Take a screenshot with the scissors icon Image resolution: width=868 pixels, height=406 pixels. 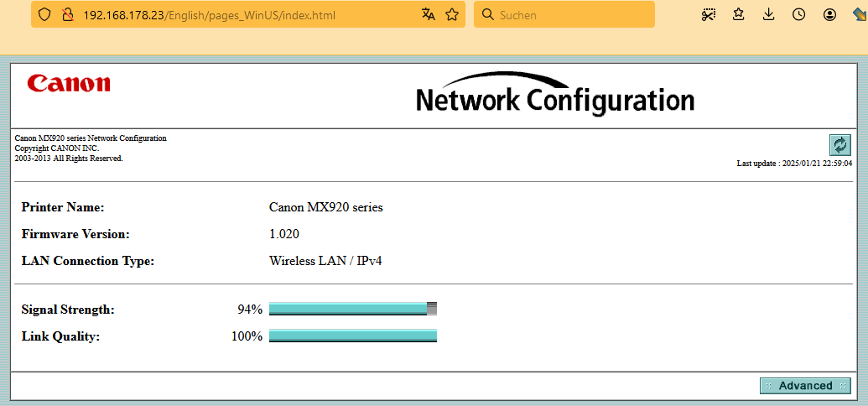tap(708, 15)
